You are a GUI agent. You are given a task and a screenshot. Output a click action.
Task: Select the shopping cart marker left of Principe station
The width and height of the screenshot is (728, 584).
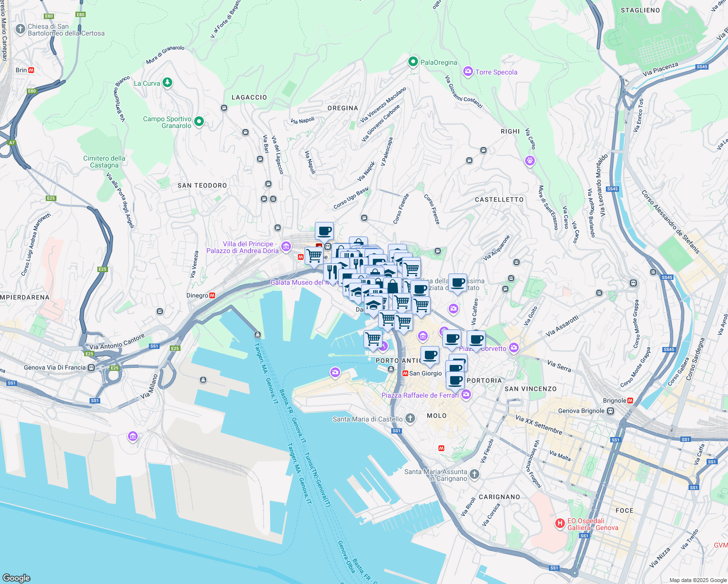[314, 255]
